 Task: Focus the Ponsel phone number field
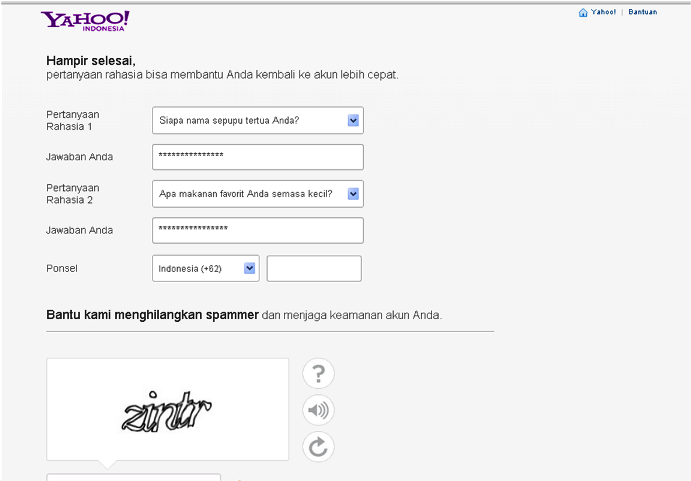[314, 268]
